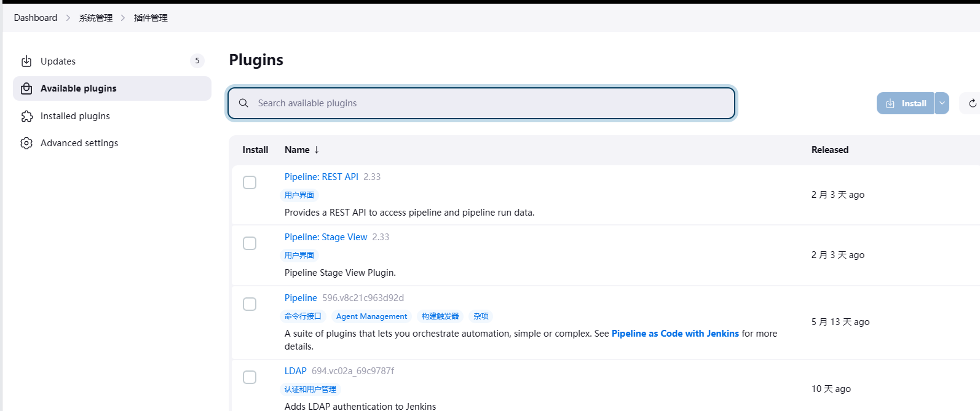
Task: Click 用户界面 tag under Pipeline: Stage View
Action: coord(299,255)
